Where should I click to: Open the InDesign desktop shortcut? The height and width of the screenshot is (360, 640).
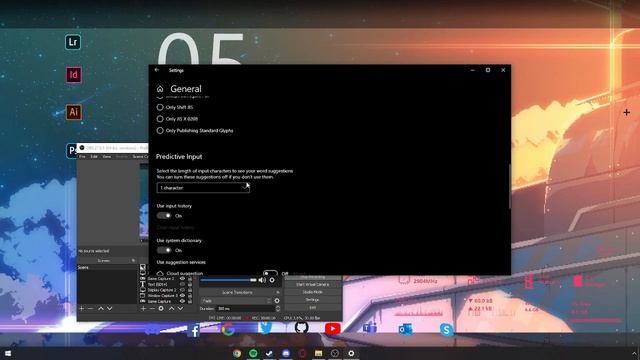point(73,75)
